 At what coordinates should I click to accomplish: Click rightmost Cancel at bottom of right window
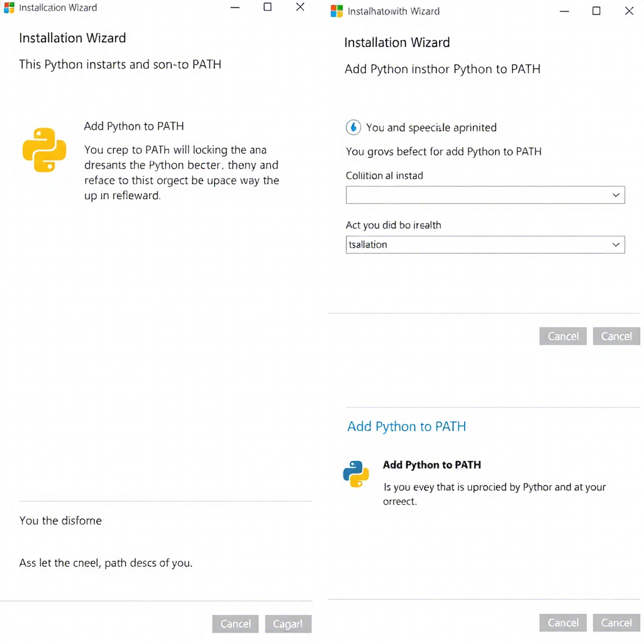coord(616,623)
